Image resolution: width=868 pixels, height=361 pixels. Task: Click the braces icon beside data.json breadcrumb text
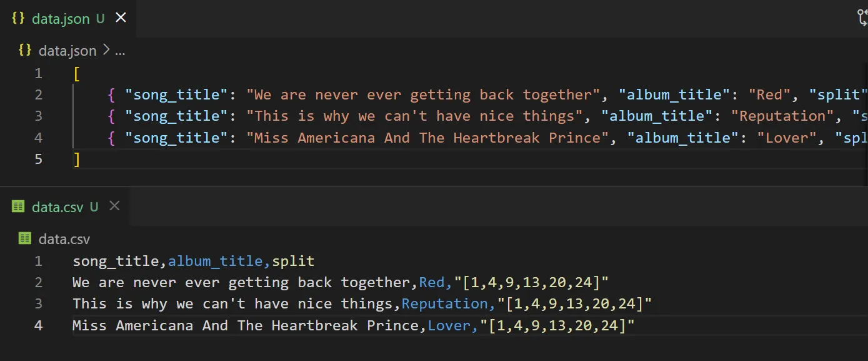point(24,50)
